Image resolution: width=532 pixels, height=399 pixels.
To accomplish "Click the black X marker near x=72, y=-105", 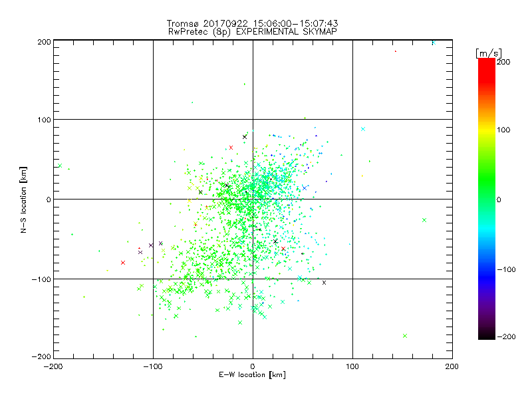I will pos(324,283).
